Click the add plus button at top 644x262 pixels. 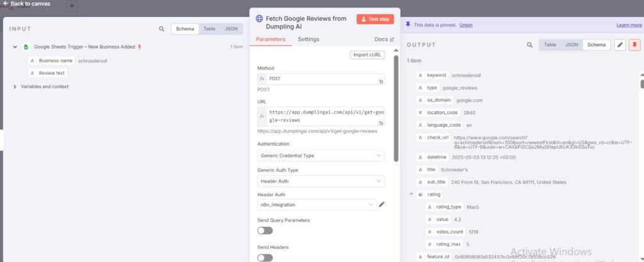(x=72, y=6)
